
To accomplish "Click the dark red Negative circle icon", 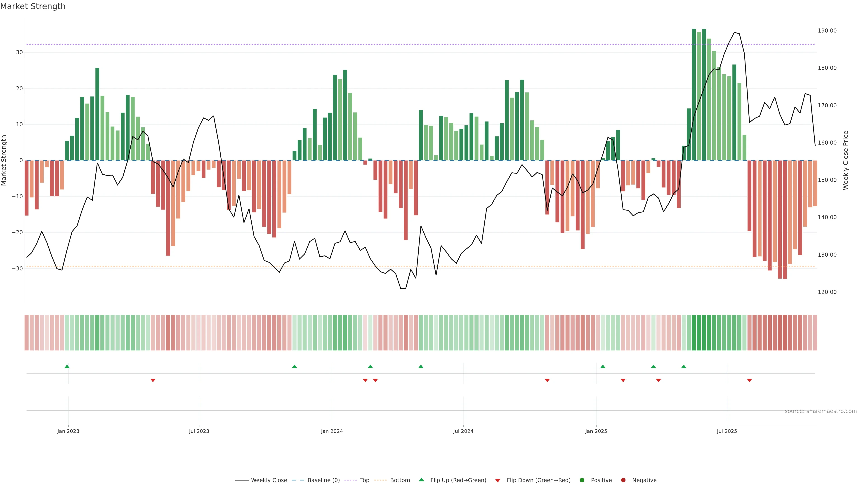I will [x=623, y=480].
